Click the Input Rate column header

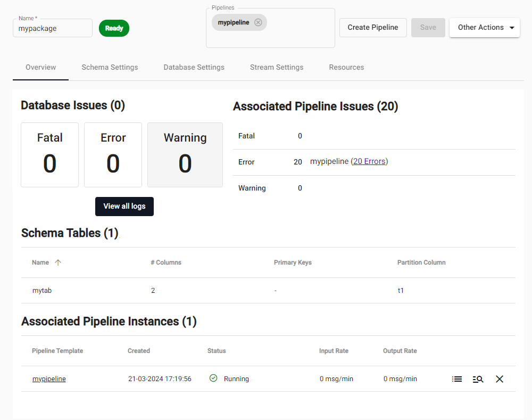point(334,351)
